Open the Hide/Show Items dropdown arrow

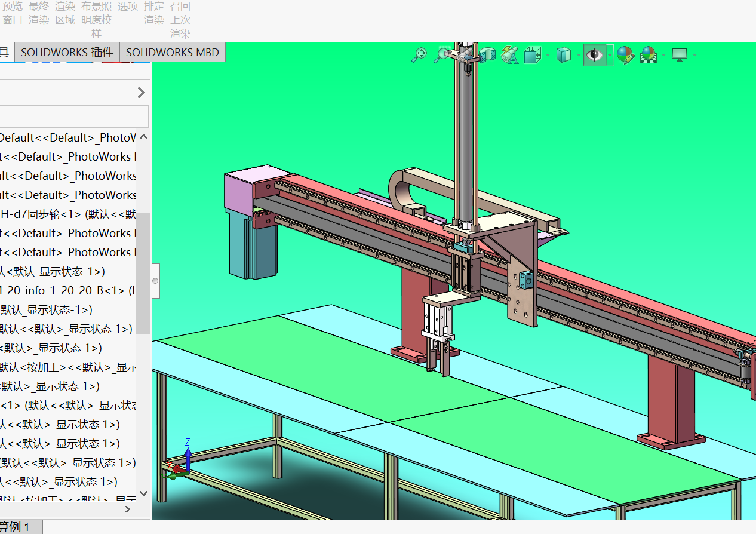coord(610,55)
